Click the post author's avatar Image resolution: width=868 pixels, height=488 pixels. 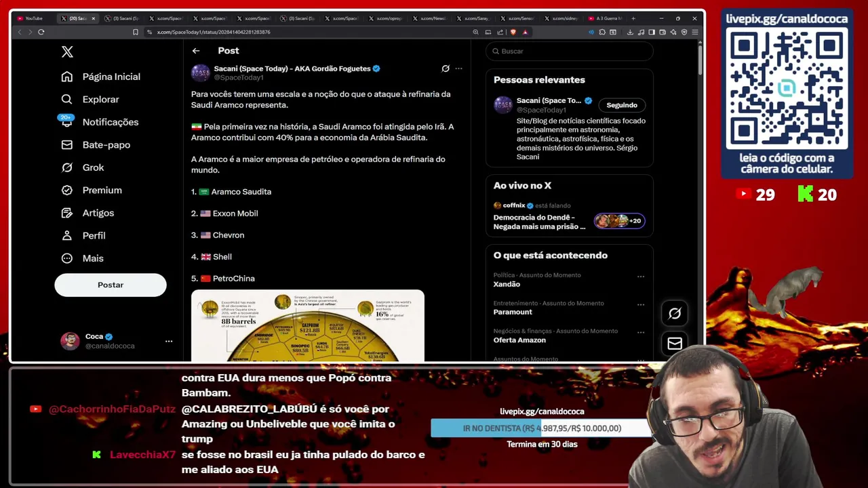(201, 73)
